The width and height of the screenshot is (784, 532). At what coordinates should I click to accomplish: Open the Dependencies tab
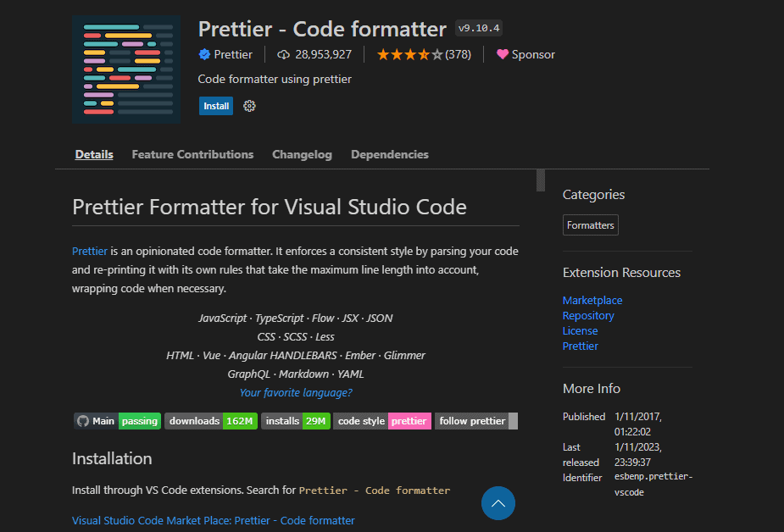tap(390, 154)
